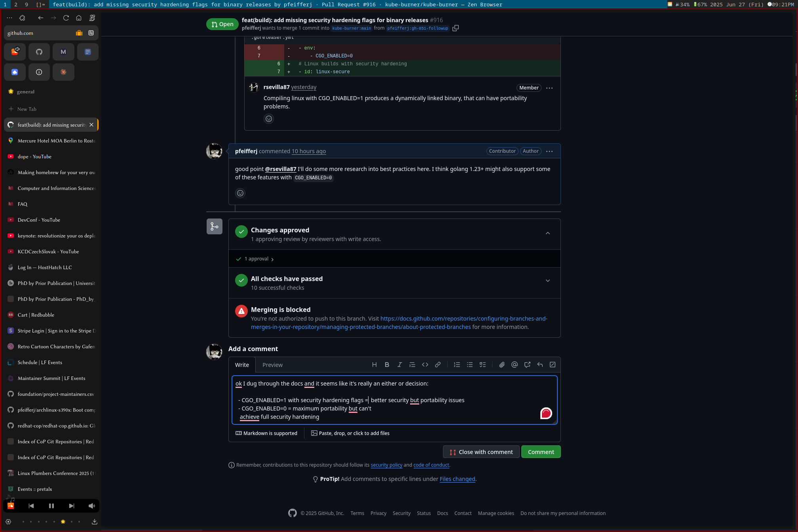Pause the media playback in sidebar

[x=51, y=505]
